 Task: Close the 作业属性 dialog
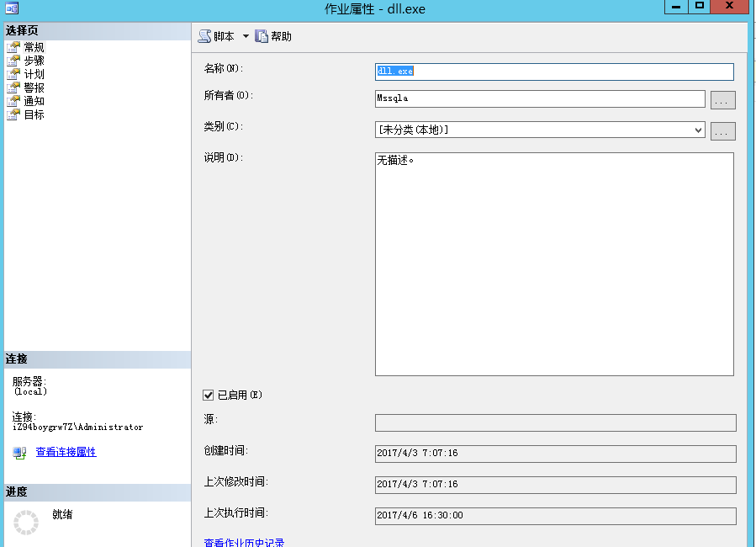point(729,7)
